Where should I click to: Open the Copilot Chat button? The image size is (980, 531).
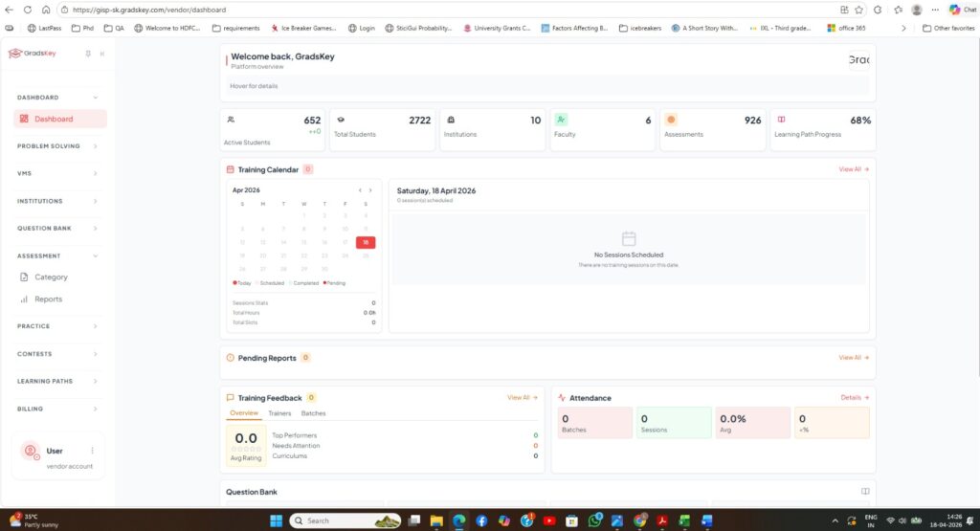[963, 10]
